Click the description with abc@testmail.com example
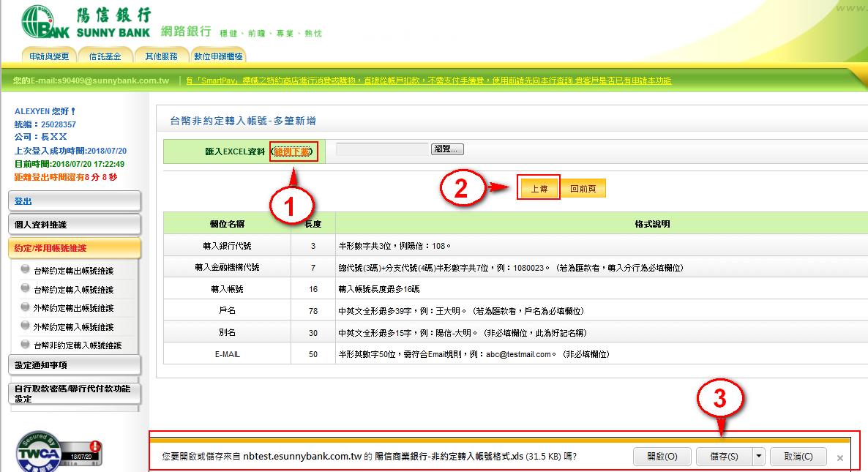This screenshot has width=868, height=472. (x=474, y=354)
